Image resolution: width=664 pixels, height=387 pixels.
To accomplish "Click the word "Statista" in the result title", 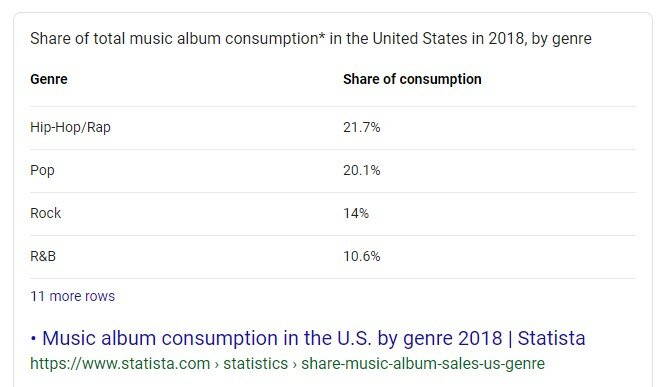I will (551, 338).
